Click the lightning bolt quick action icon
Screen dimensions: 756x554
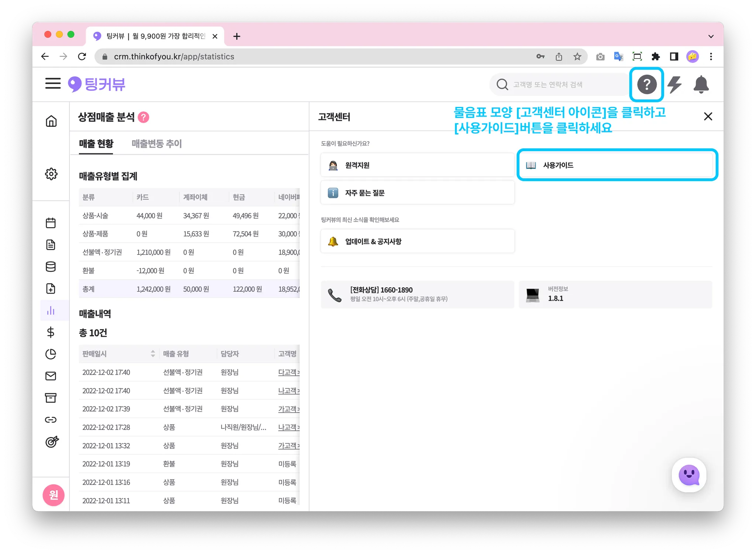tap(674, 84)
